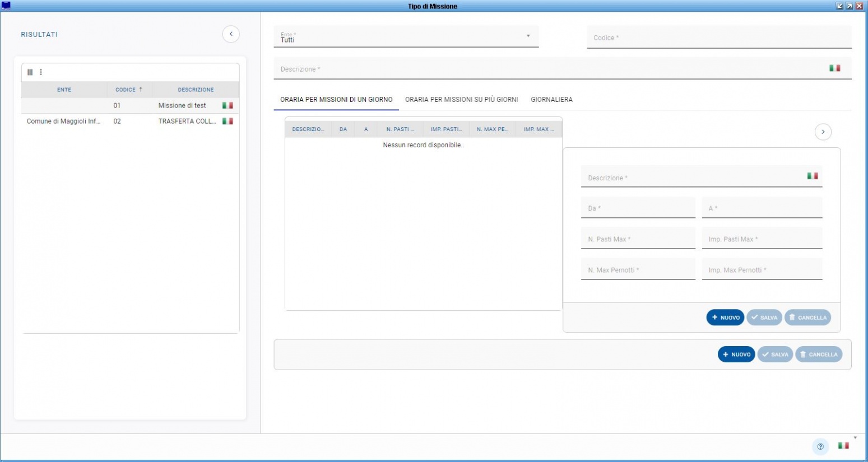Select the Comune di Maggioli row
The height and width of the screenshot is (462, 868).
click(63, 121)
